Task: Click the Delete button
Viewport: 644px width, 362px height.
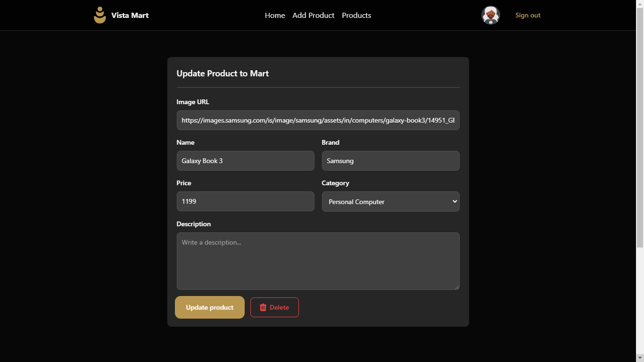Action: click(x=274, y=307)
